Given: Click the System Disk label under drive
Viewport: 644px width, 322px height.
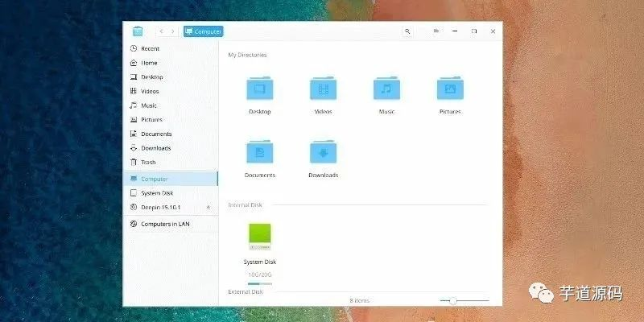Looking at the screenshot, I should pos(259,262).
